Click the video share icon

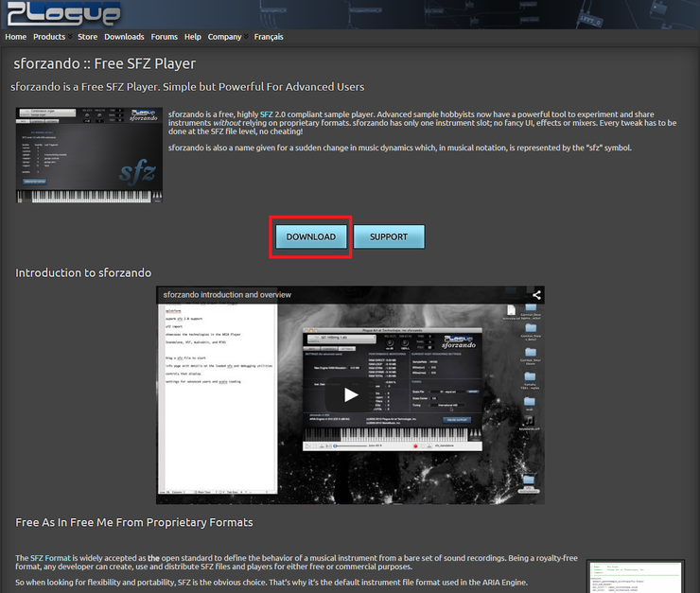[536, 295]
